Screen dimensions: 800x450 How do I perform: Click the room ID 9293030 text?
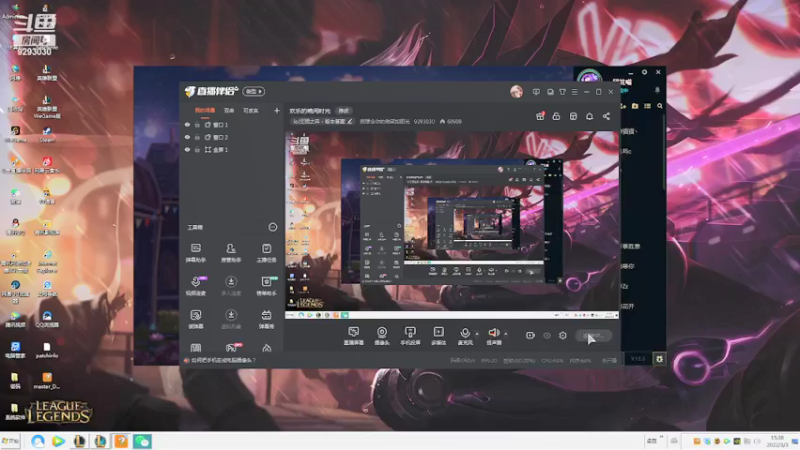(424, 121)
